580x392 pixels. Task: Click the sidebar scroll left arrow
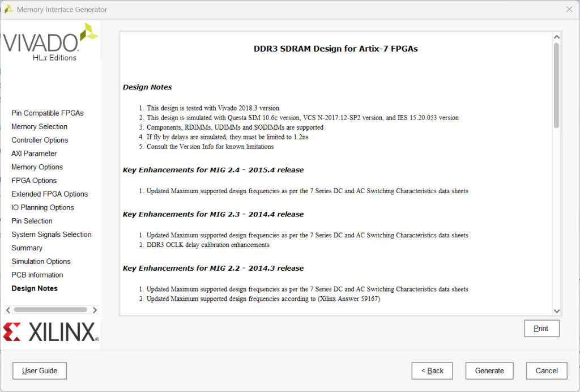coord(8,310)
